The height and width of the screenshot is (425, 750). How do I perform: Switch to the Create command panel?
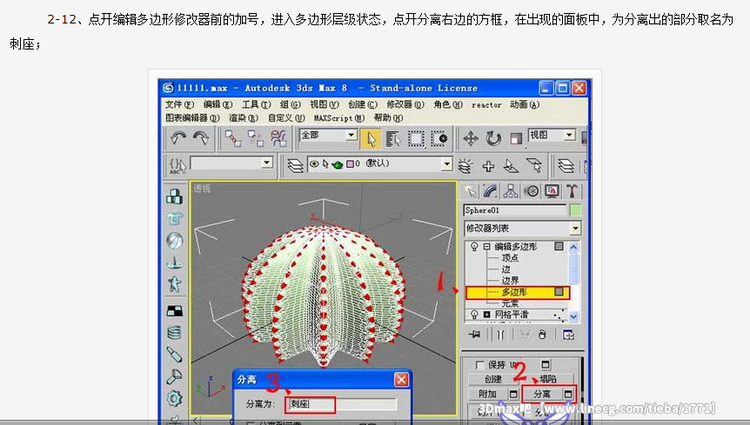click(x=471, y=191)
